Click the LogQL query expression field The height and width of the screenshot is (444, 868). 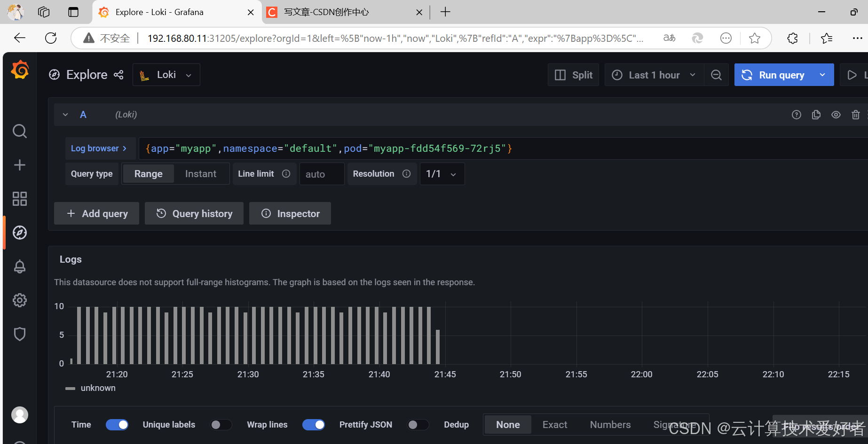(x=503, y=148)
